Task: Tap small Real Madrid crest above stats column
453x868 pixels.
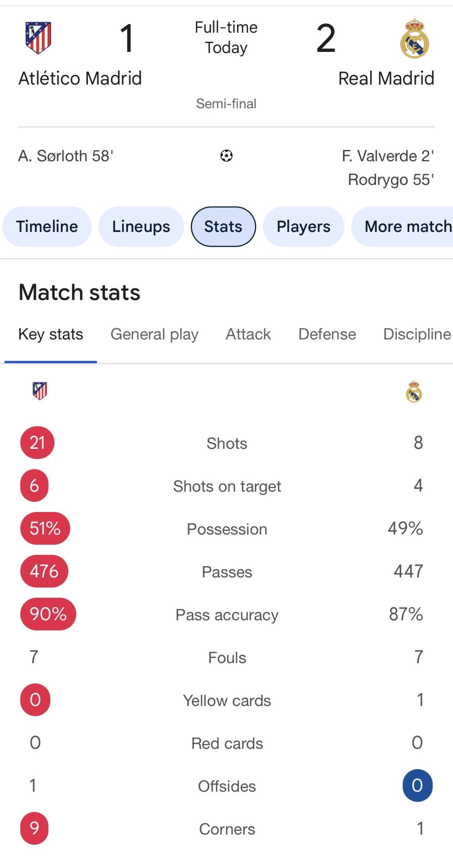Action: [414, 391]
